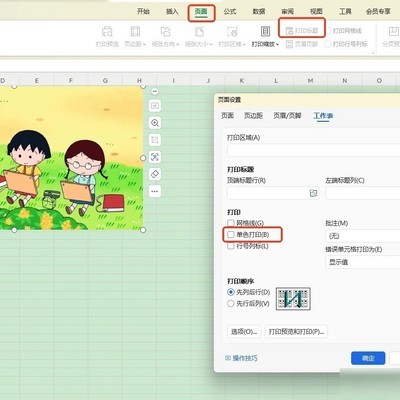Enable 单色打印(B) checkbox
Image resolution: width=400 pixels, height=400 pixels.
click(x=231, y=235)
